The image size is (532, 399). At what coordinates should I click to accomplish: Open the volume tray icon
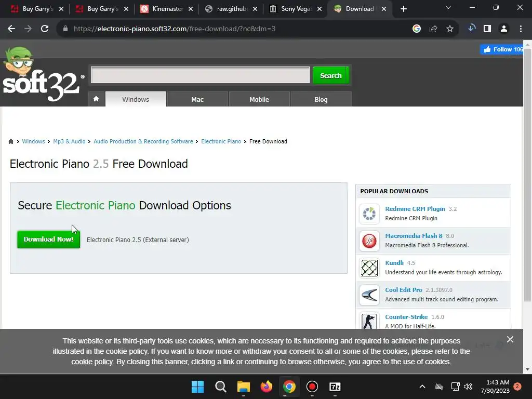click(x=468, y=387)
